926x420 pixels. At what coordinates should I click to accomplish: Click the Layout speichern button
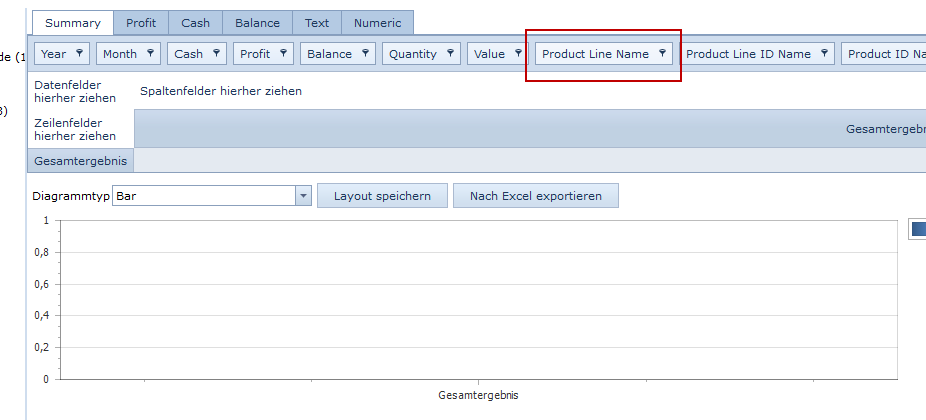point(382,196)
